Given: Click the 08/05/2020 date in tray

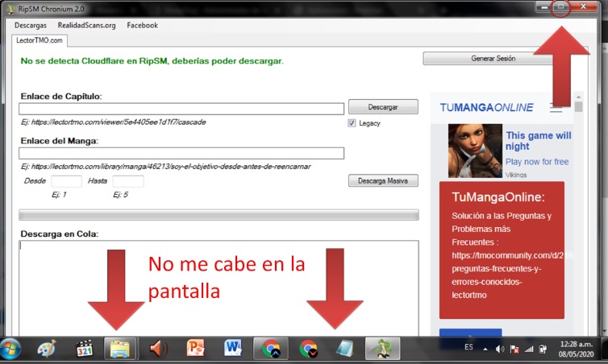Looking at the screenshot, I should pyautogui.click(x=577, y=354).
